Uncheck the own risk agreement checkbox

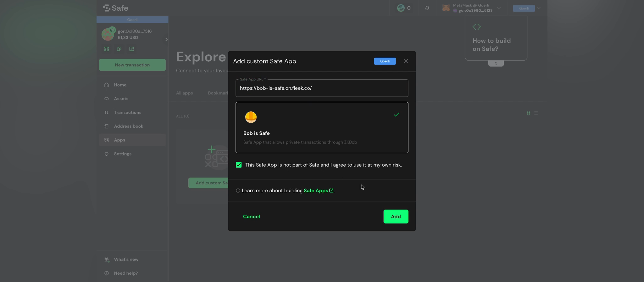(239, 165)
